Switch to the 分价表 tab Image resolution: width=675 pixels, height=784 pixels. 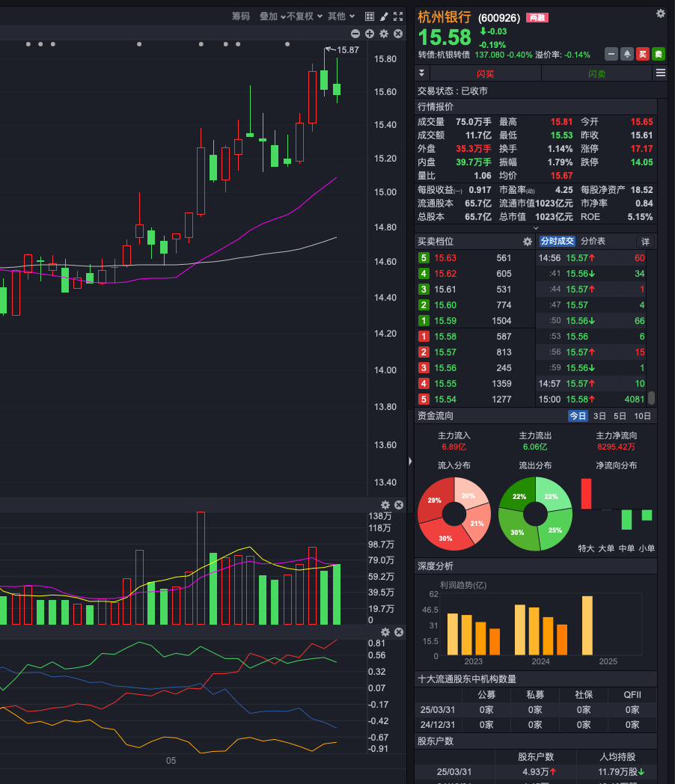pos(593,241)
